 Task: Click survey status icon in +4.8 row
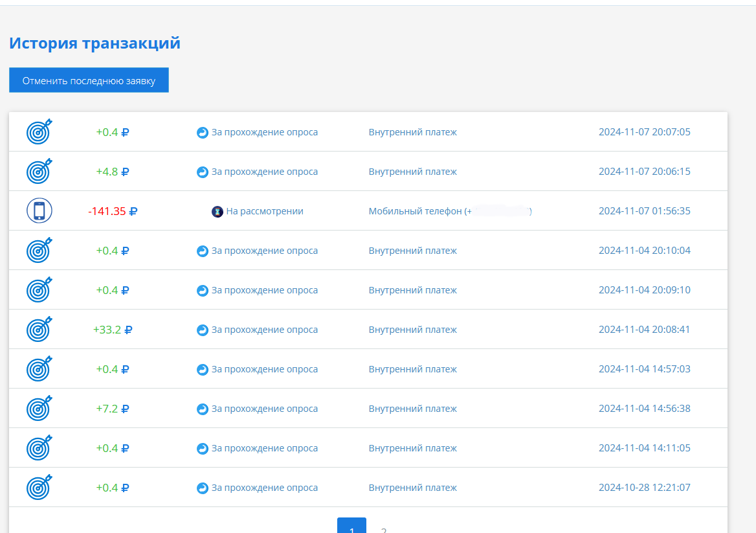203,172
